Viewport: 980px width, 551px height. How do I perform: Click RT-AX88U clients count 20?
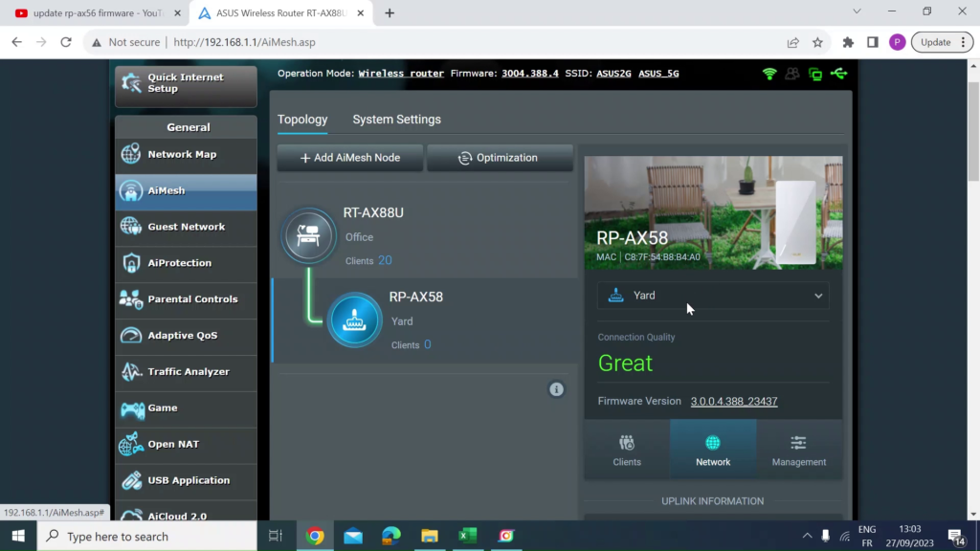[385, 260]
